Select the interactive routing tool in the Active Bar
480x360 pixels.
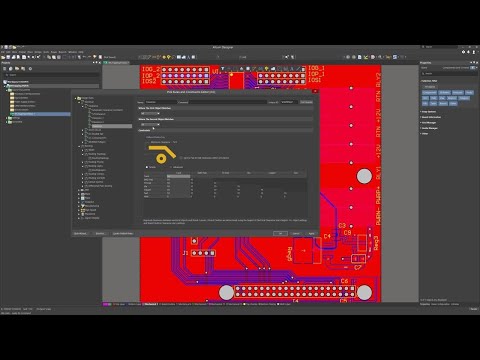coord(254,69)
